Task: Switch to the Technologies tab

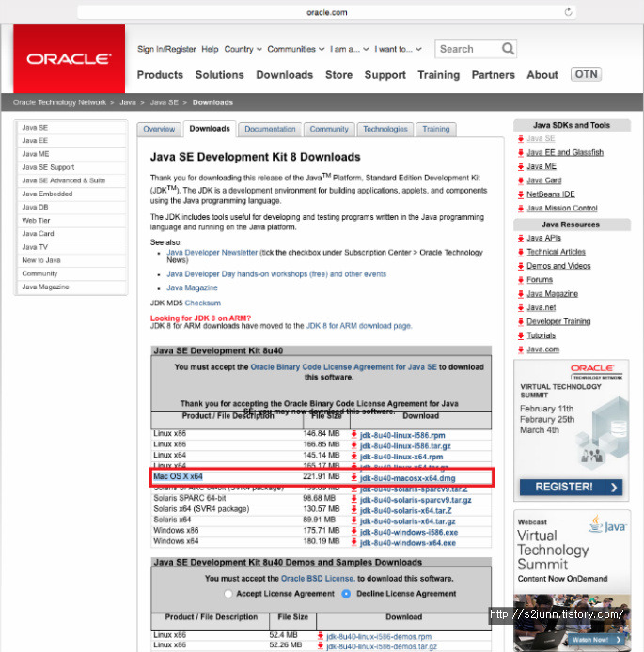Action: 385,130
